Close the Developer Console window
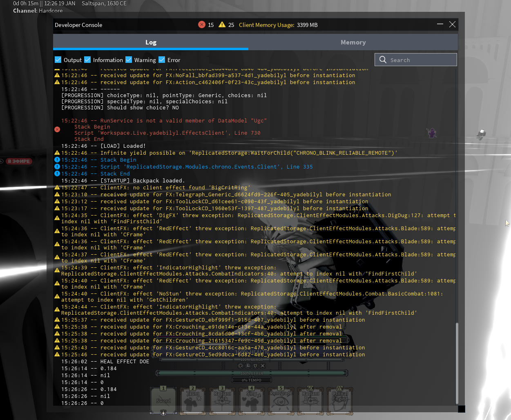 tap(452, 24)
